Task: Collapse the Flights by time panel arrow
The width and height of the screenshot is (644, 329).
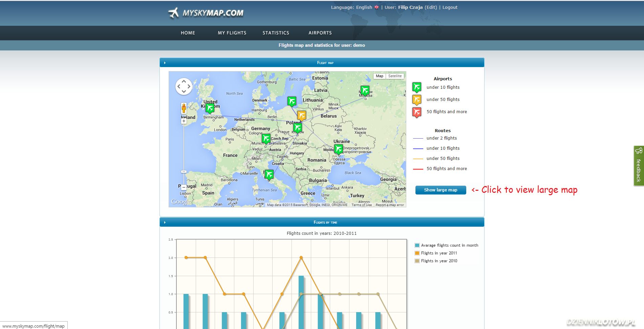Action: pyautogui.click(x=165, y=222)
